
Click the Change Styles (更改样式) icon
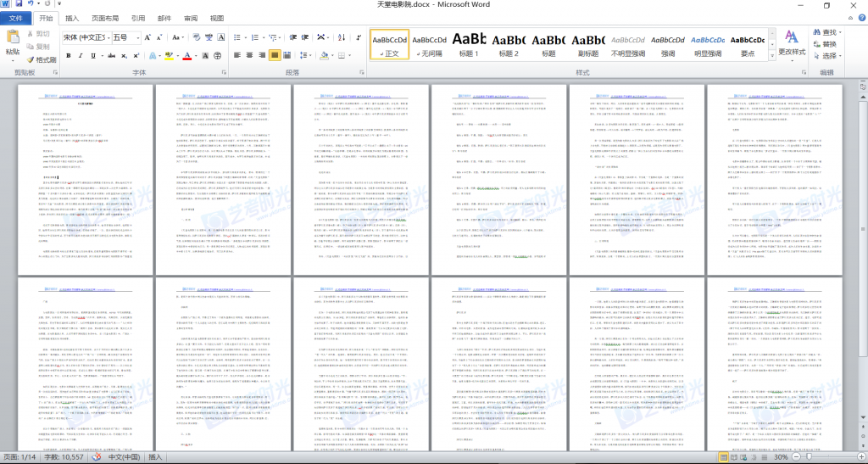pyautogui.click(x=791, y=42)
